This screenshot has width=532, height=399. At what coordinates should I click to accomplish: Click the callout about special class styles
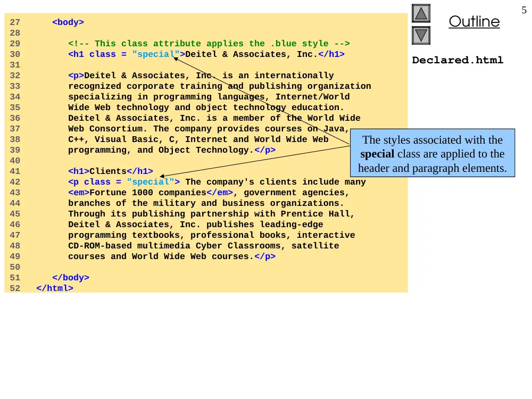coord(432,153)
